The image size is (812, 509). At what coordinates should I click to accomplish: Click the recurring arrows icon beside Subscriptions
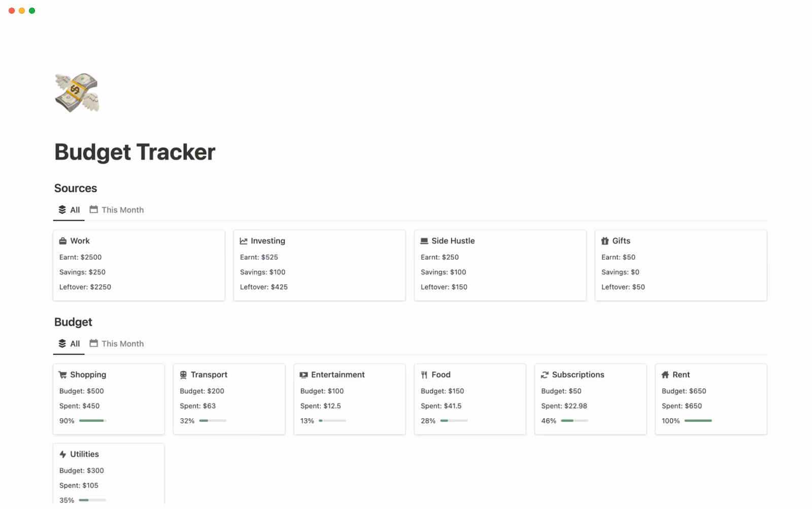click(x=545, y=375)
